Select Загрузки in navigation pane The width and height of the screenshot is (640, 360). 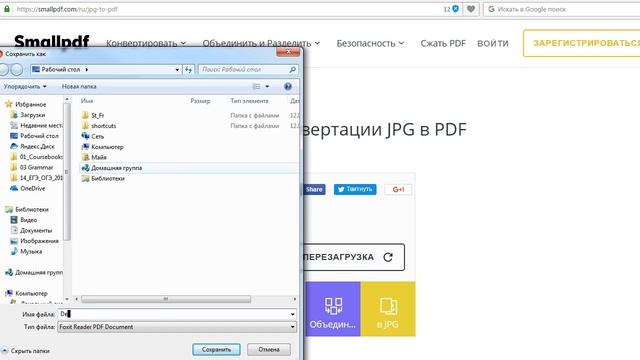(32, 115)
